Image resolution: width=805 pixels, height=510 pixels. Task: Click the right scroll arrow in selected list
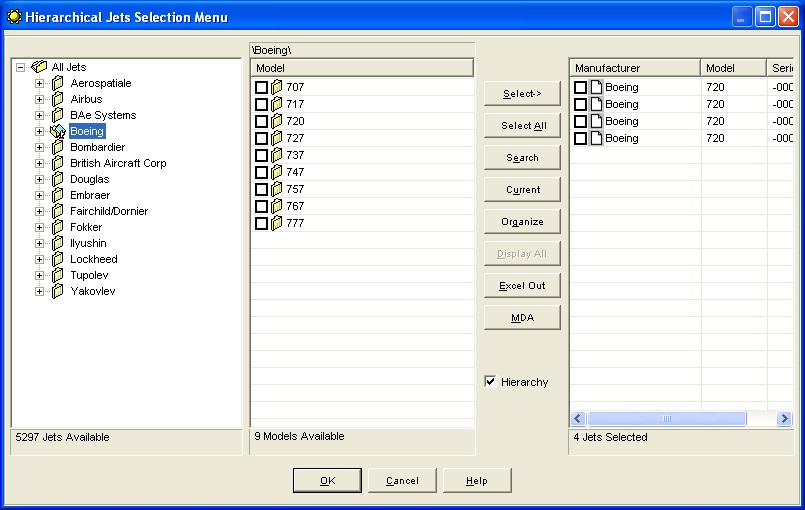(x=784, y=419)
